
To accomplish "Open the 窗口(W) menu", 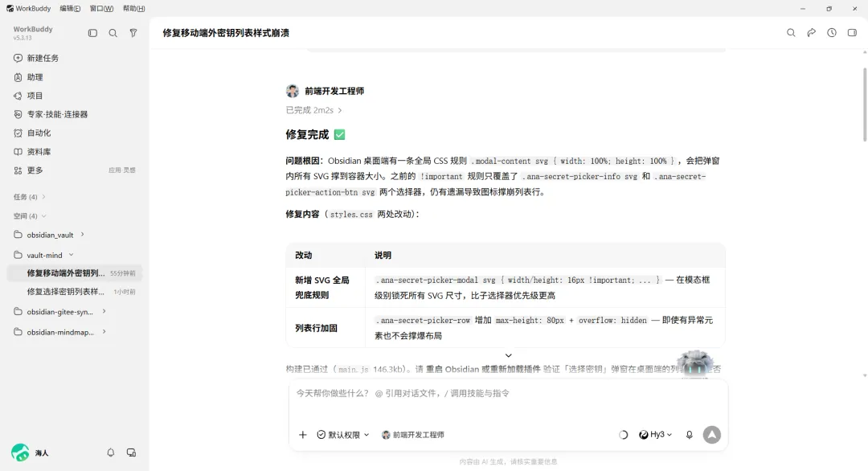I will point(101,8).
